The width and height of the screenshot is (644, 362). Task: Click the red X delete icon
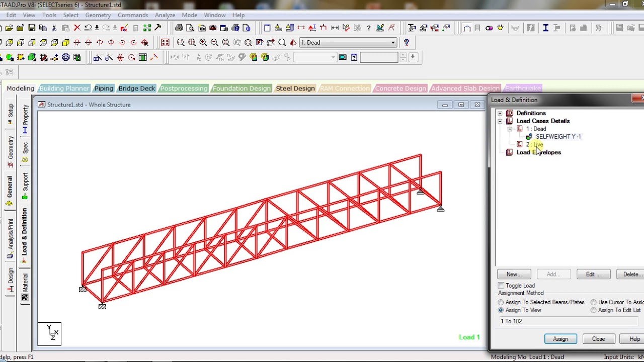tap(77, 28)
